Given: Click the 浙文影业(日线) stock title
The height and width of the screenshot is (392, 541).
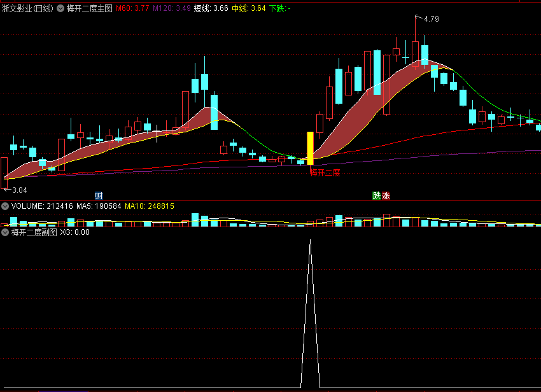Looking at the screenshot, I should click(x=27, y=9).
